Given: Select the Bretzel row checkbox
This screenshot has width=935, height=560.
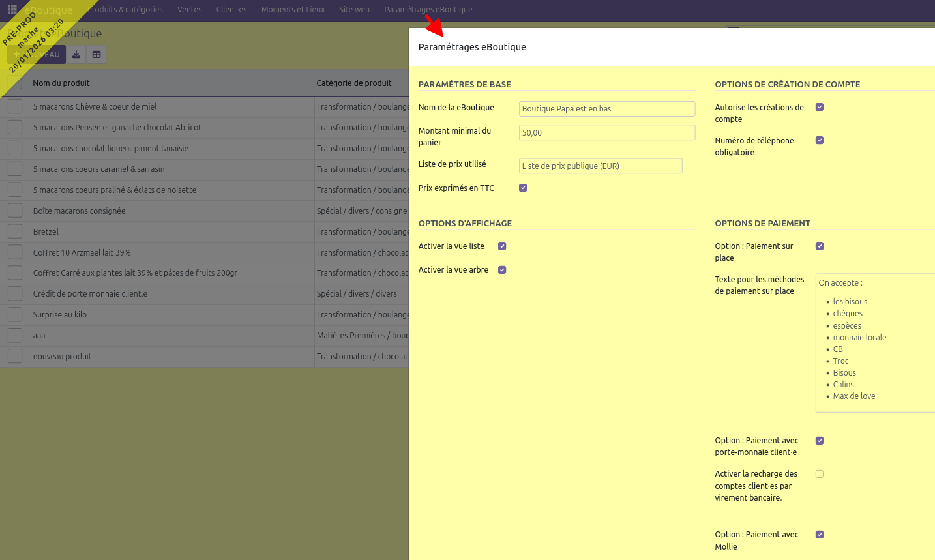Looking at the screenshot, I should pos(15,231).
